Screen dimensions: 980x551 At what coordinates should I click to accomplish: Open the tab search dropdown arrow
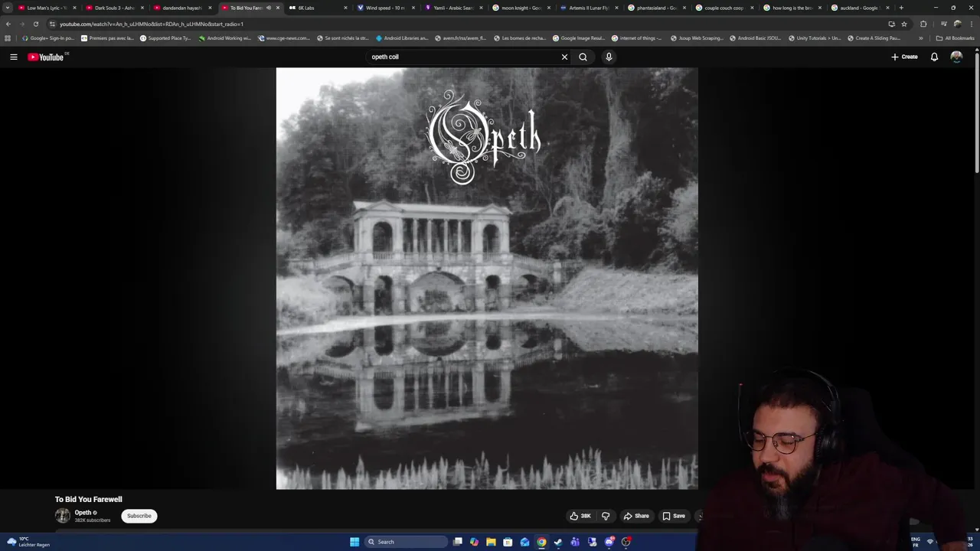pos(8,8)
